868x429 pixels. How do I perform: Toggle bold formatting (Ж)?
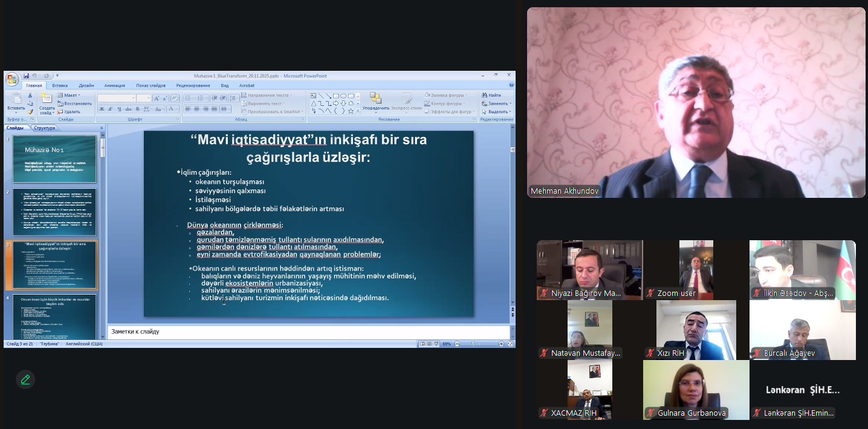point(102,109)
